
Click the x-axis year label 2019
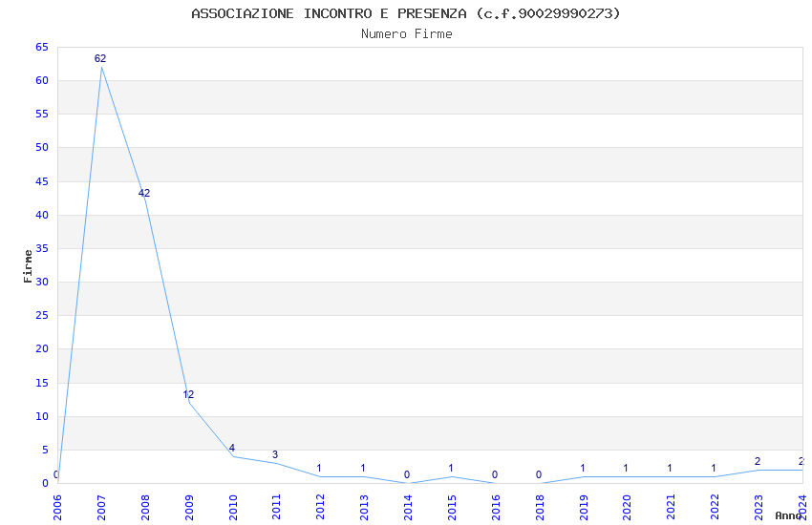point(584,508)
